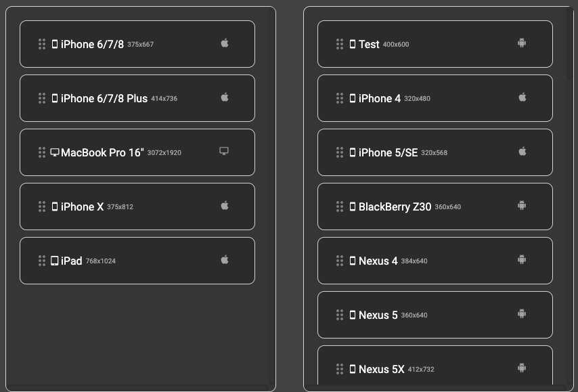This screenshot has width=578, height=392.
Task: Click the phone icon beside iPhone 5/SE
Action: pyautogui.click(x=353, y=152)
